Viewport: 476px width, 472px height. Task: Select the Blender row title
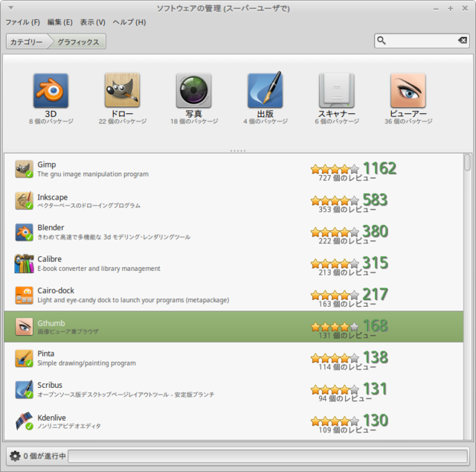click(51, 227)
